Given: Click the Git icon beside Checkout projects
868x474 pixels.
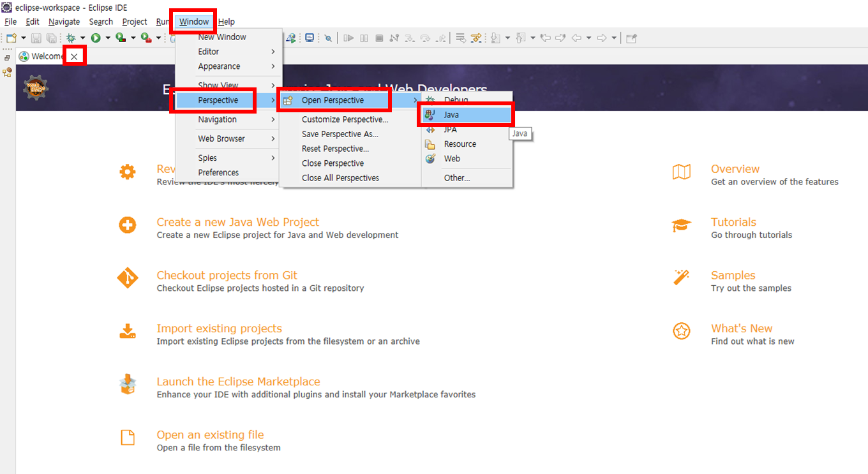Looking at the screenshot, I should coord(128,278).
